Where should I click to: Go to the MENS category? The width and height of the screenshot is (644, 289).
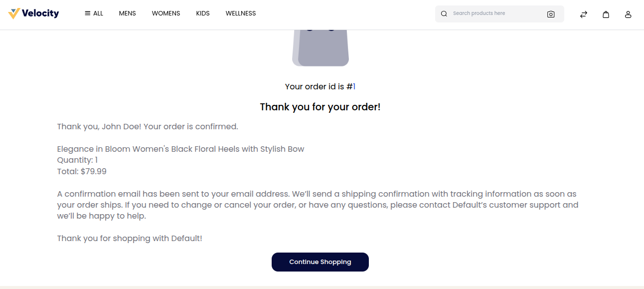[128, 13]
